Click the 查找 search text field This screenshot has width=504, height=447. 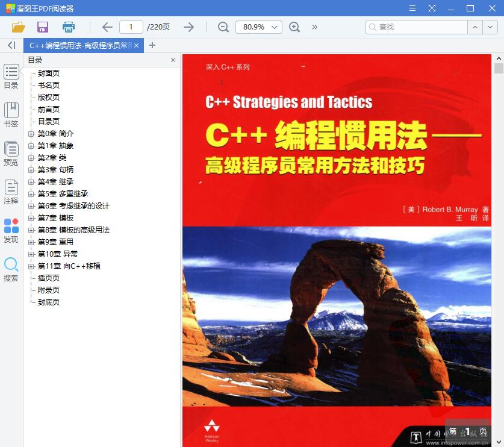pyautogui.click(x=417, y=27)
